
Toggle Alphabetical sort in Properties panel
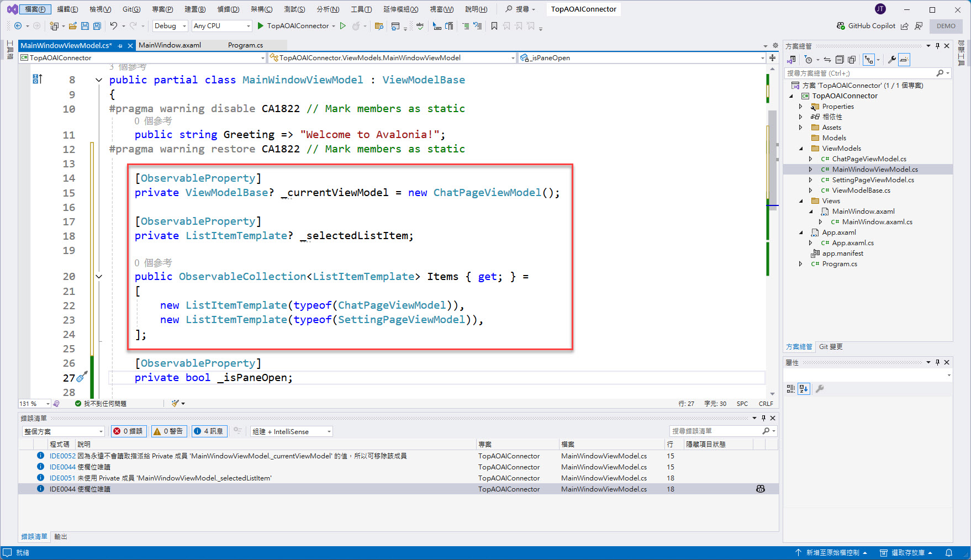[x=804, y=389]
